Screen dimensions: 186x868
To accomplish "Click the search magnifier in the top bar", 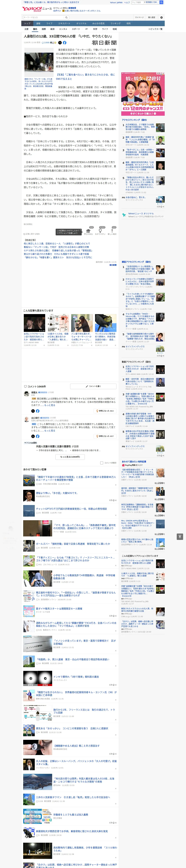I will click(161, 2).
